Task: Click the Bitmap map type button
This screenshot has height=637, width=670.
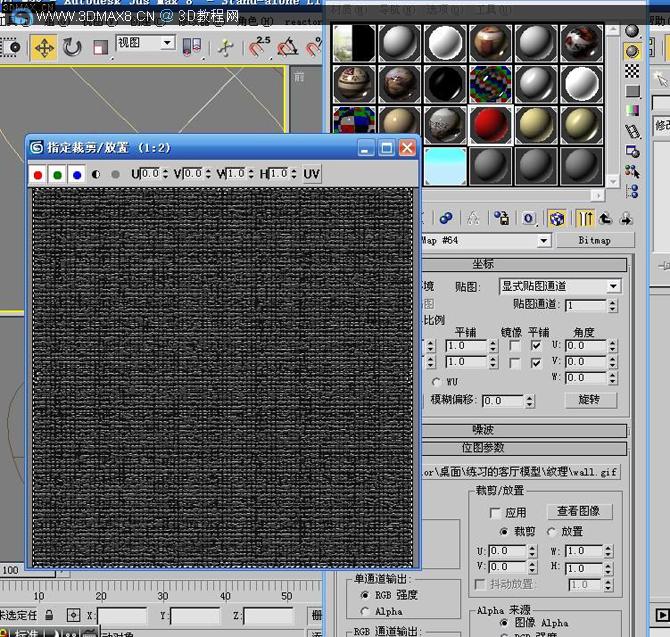Action: 595,241
